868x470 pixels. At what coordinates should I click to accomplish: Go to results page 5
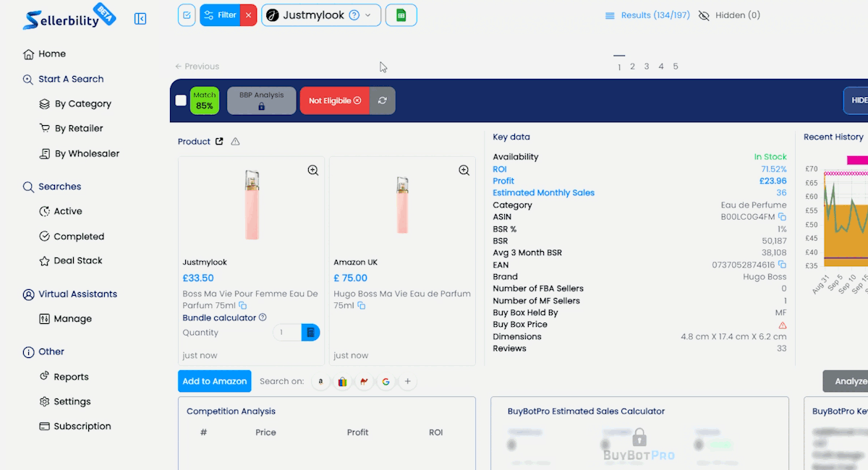point(676,67)
